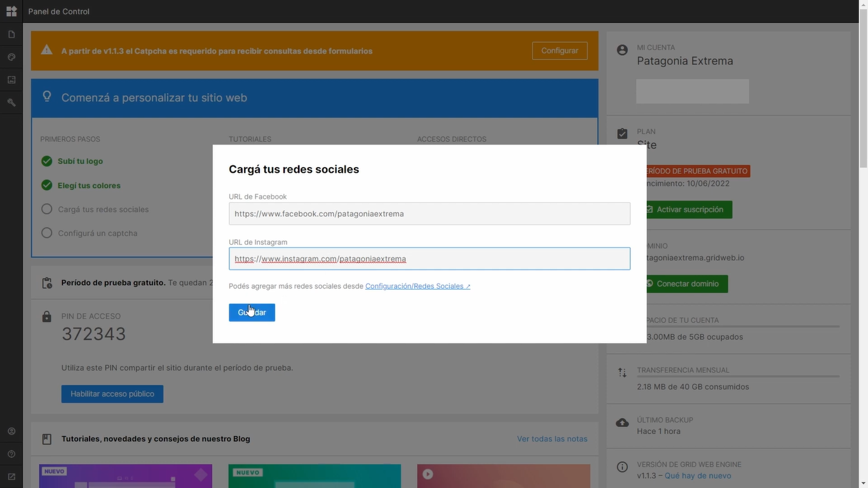The height and width of the screenshot is (488, 868).
Task: Open the Configuración/Redes Sociales link
Action: (417, 286)
